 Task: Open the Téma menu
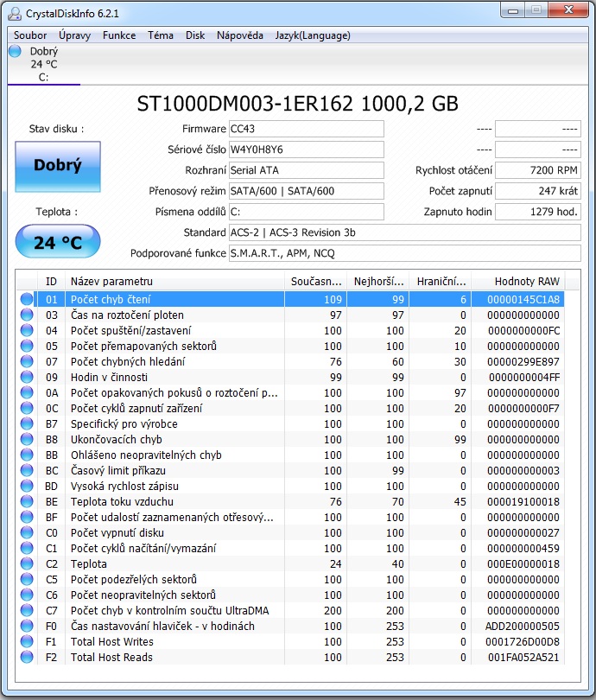[161, 35]
